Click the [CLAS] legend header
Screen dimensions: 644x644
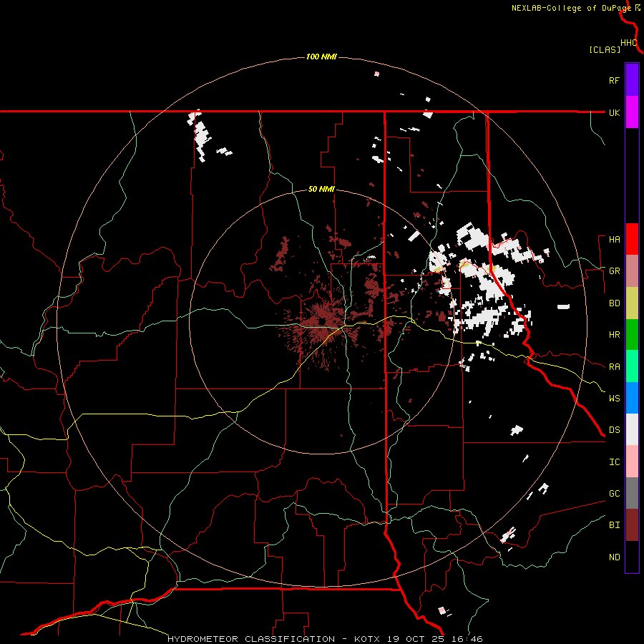(605, 50)
